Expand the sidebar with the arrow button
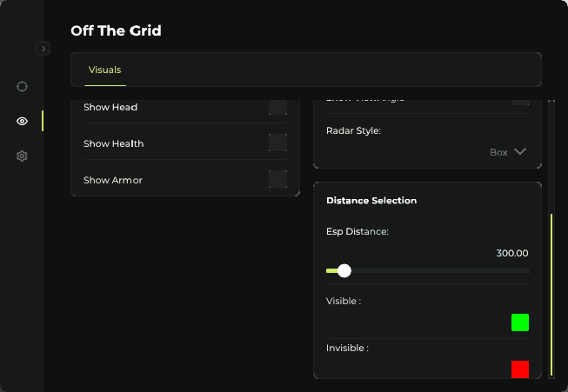568x392 pixels. [43, 49]
